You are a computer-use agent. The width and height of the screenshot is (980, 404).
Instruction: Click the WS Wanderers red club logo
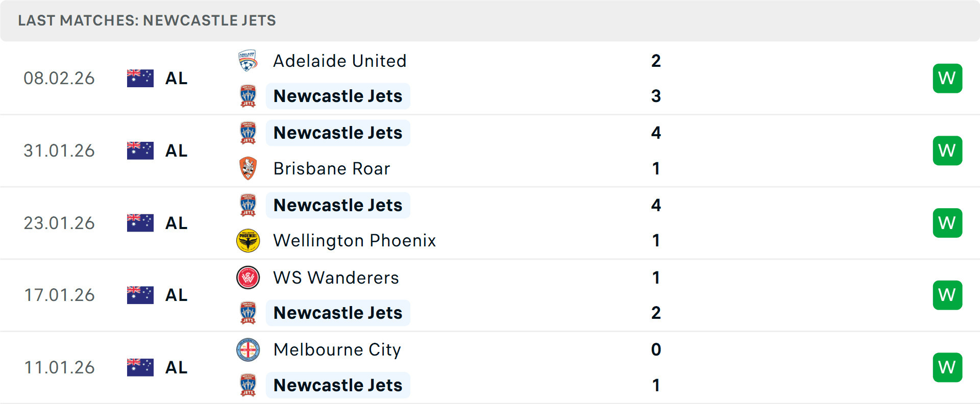click(x=249, y=278)
